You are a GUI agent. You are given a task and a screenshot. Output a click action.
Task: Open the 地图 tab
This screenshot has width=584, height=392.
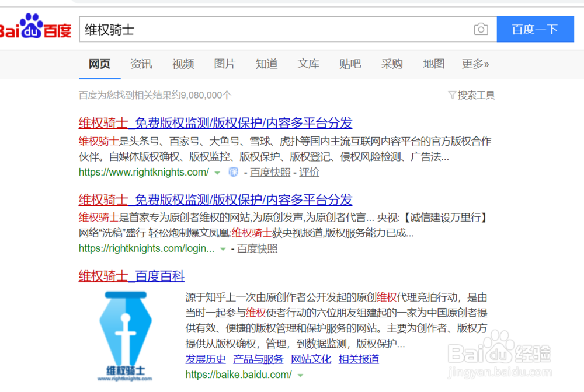[433, 64]
